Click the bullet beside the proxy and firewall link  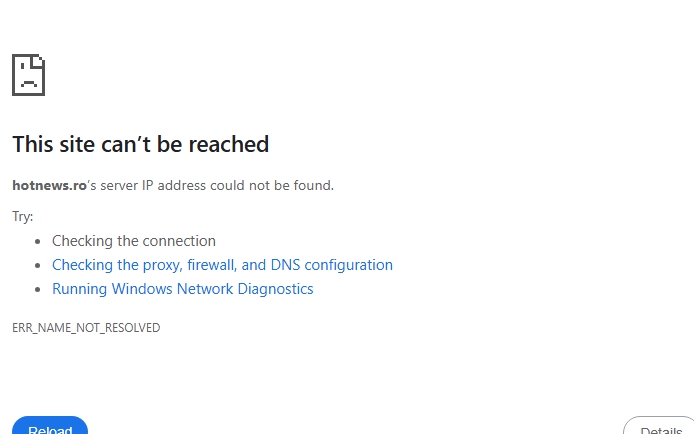38,265
